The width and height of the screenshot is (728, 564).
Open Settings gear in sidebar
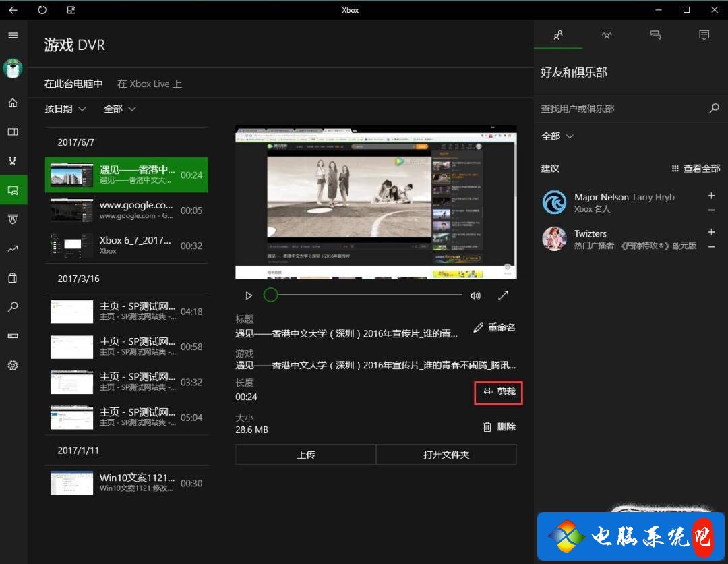click(x=13, y=365)
